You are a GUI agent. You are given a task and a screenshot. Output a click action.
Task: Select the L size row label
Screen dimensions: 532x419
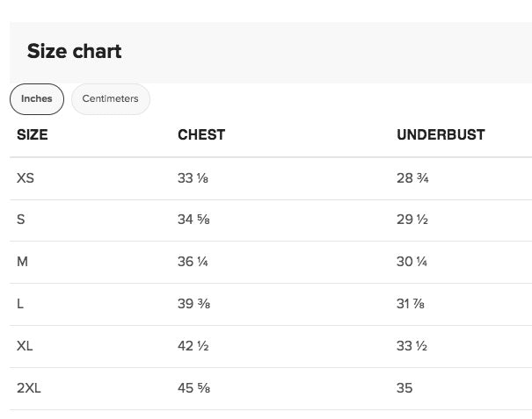[x=20, y=304]
